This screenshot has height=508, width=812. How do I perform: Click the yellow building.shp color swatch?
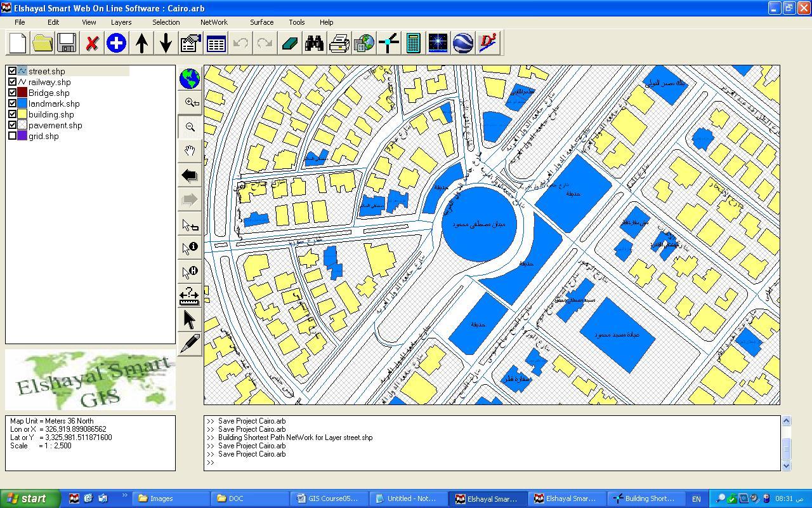pyautogui.click(x=22, y=114)
